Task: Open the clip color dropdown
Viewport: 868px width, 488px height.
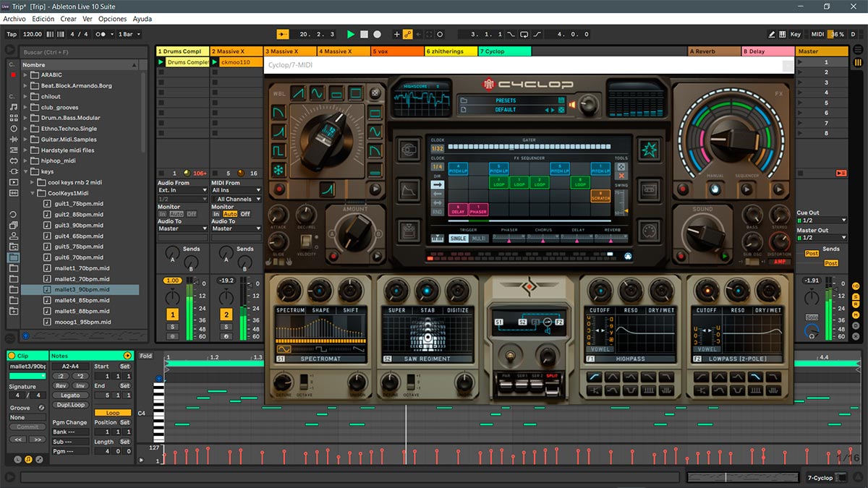Action: (x=27, y=376)
